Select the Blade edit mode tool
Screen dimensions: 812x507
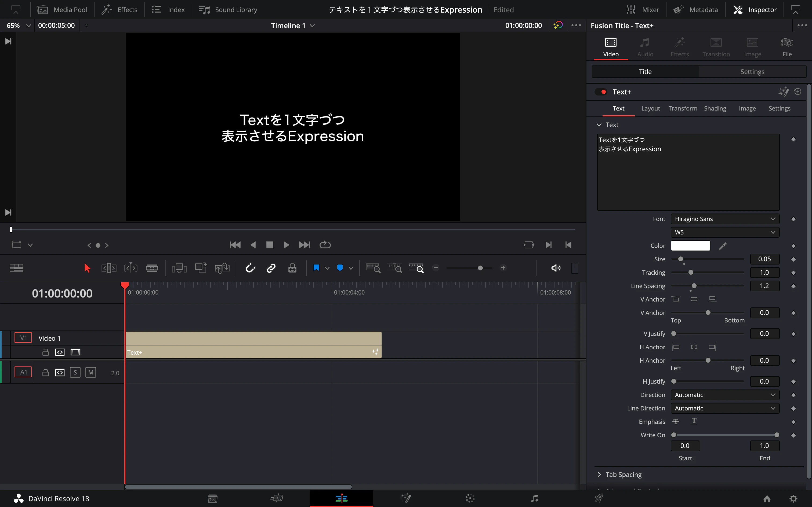(152, 268)
